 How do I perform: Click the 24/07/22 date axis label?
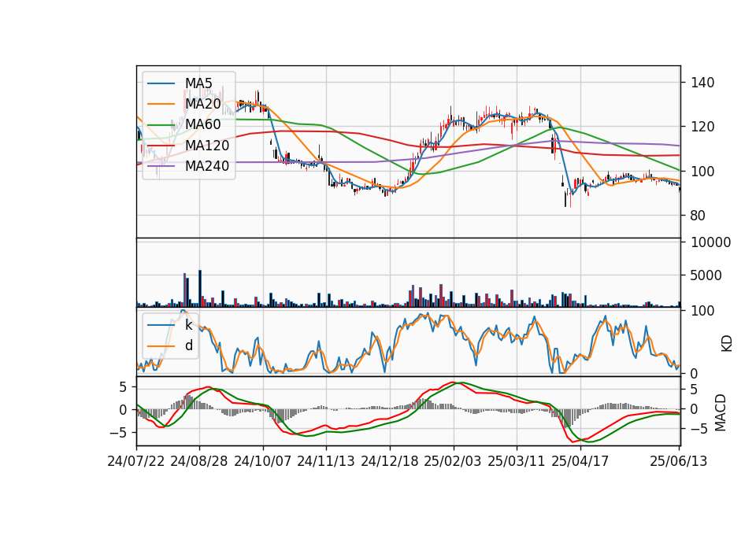click(x=136, y=461)
